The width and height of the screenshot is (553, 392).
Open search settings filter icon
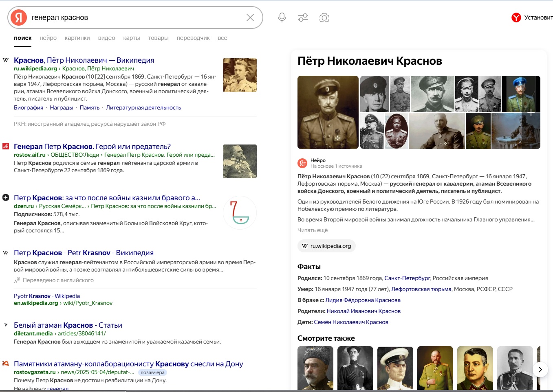[303, 18]
